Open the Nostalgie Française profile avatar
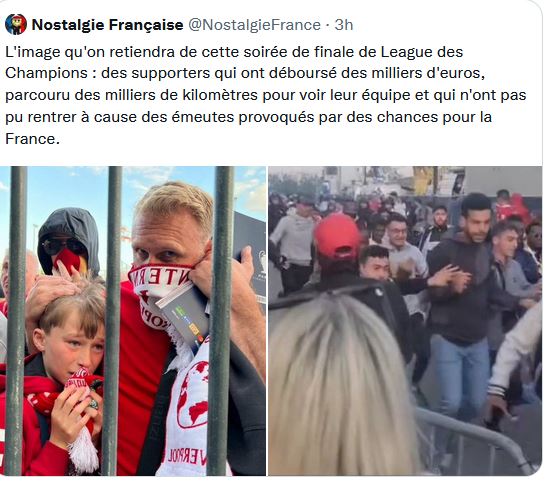The height and width of the screenshot is (483, 550). click(x=16, y=25)
